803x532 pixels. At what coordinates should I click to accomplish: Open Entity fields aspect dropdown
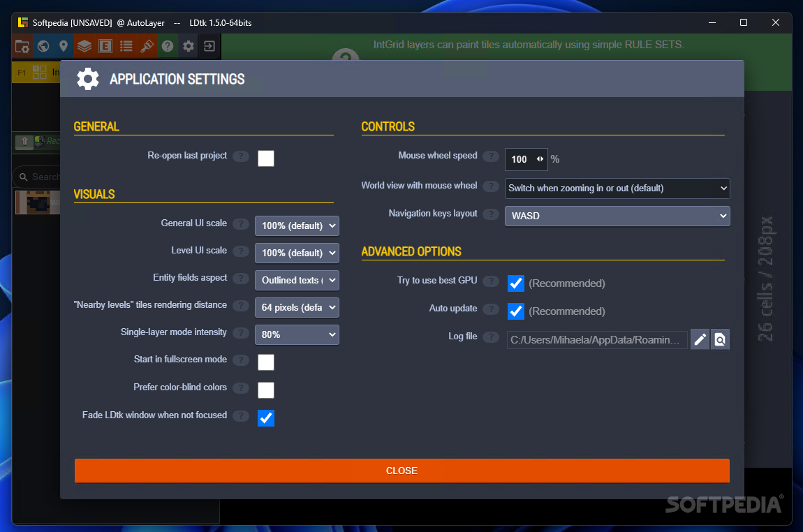[x=297, y=280]
